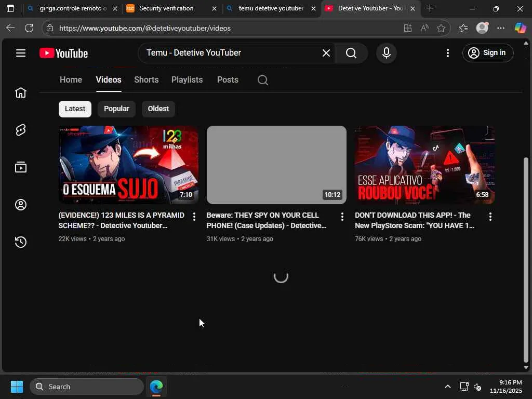Go back with the browser back arrow

pos(10,28)
